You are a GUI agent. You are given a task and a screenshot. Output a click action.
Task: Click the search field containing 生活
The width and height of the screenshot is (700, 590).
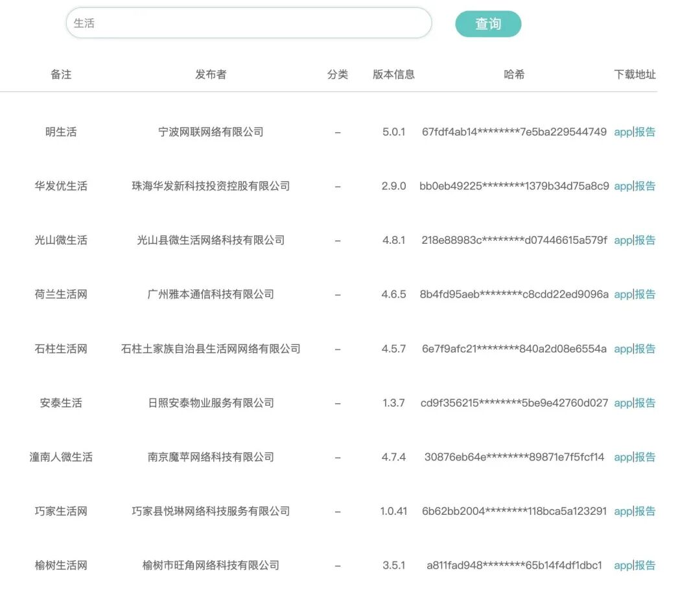[x=249, y=23]
